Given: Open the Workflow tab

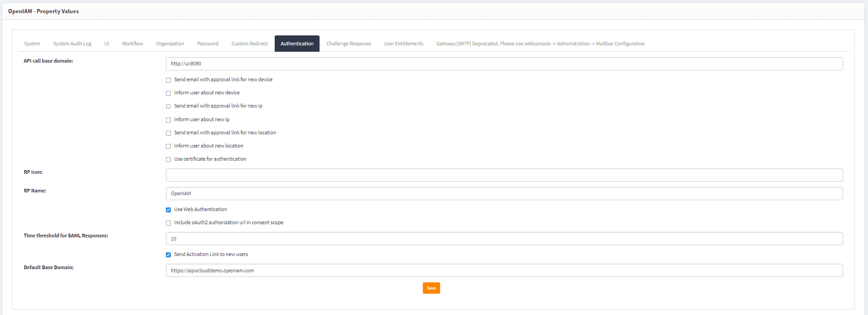Looking at the screenshot, I should tap(132, 44).
